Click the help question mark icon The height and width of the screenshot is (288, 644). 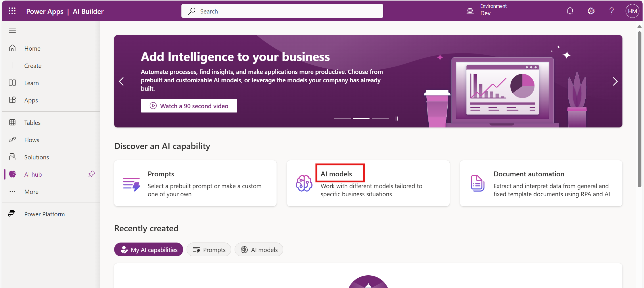tap(612, 11)
